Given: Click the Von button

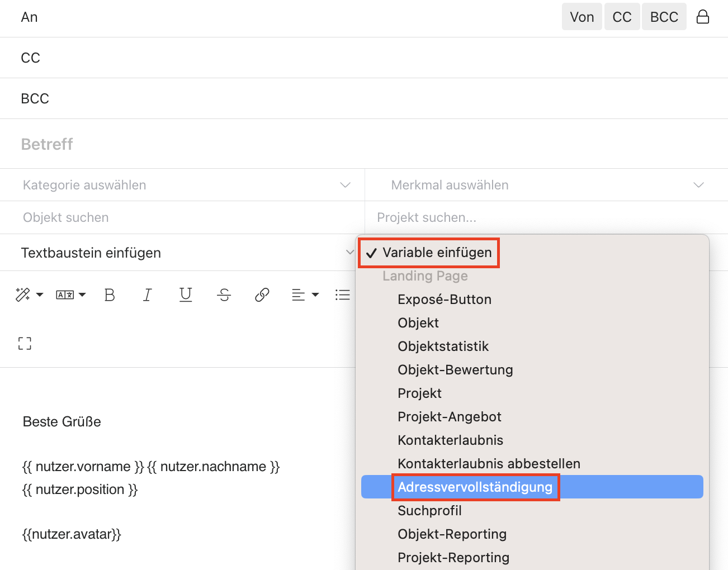Looking at the screenshot, I should [x=582, y=17].
